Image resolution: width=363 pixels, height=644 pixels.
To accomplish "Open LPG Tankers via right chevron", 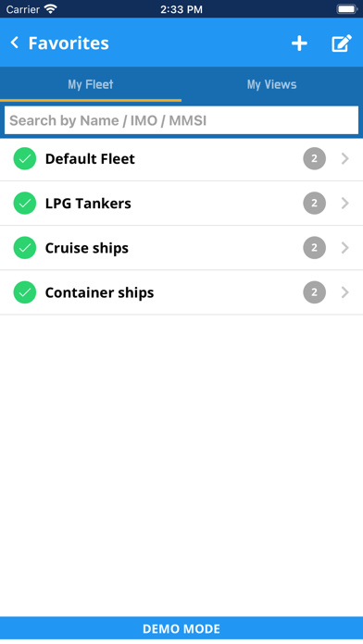I will coord(345,204).
